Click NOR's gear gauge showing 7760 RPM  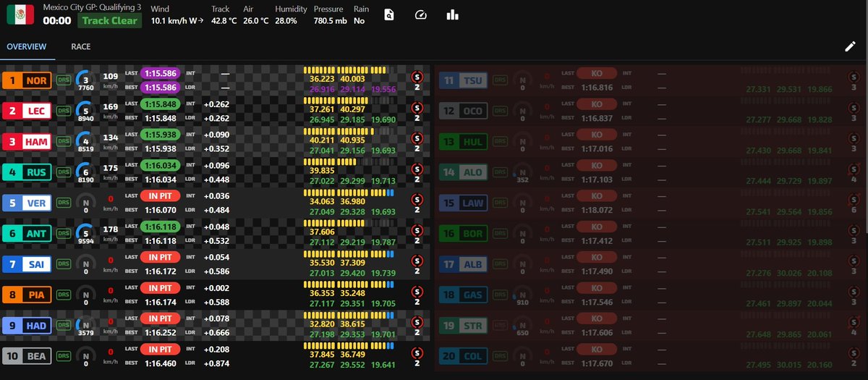(x=85, y=81)
